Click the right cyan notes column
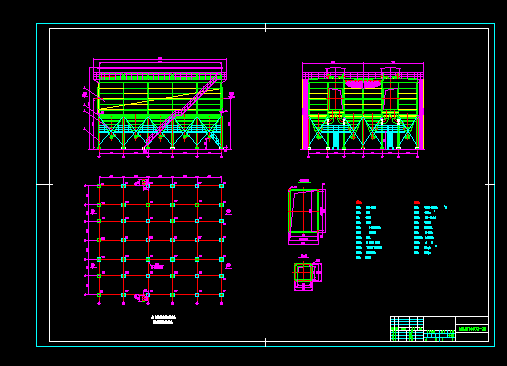507x366 pixels. (430, 228)
